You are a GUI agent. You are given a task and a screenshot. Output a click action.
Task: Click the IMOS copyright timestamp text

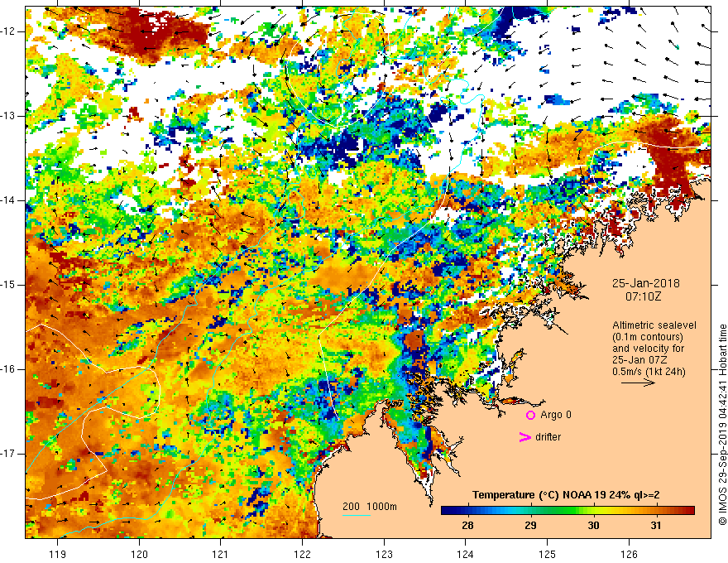722,425
